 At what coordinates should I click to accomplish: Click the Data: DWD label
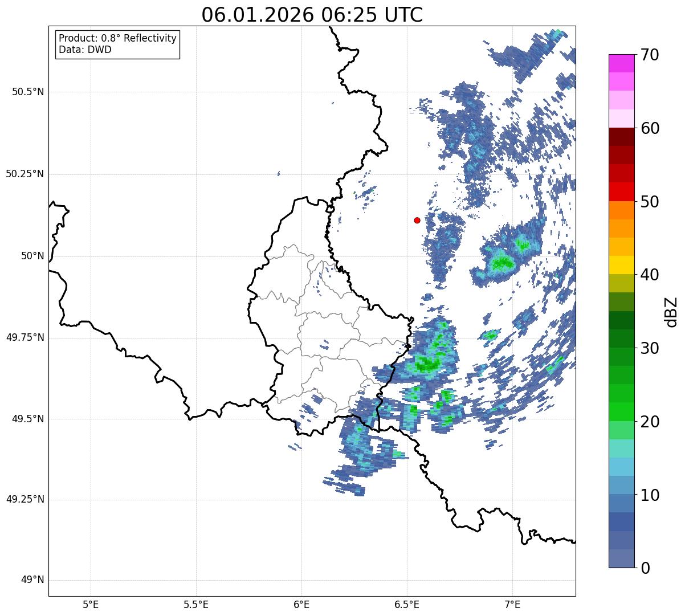(x=85, y=50)
